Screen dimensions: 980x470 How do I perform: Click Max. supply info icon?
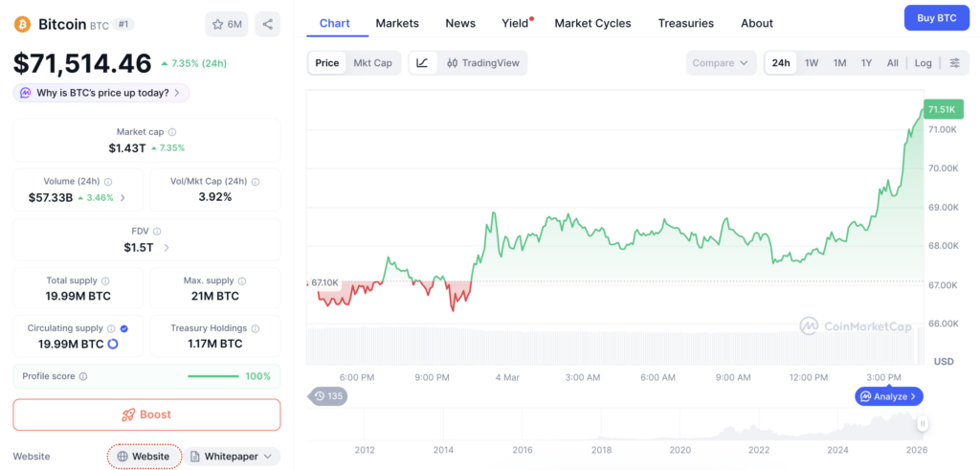pyautogui.click(x=242, y=281)
